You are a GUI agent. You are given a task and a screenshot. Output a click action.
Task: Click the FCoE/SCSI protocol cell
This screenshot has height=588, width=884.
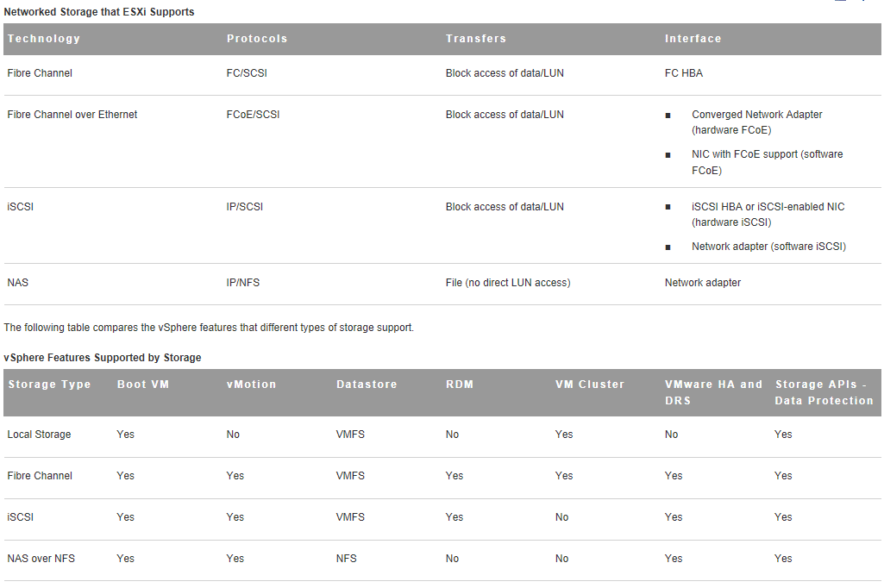tap(253, 115)
